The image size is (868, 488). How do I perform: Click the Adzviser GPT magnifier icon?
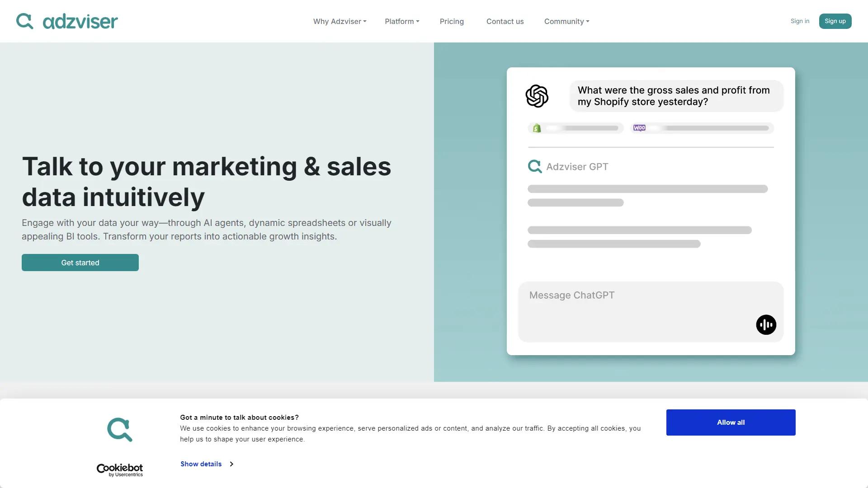click(x=535, y=166)
